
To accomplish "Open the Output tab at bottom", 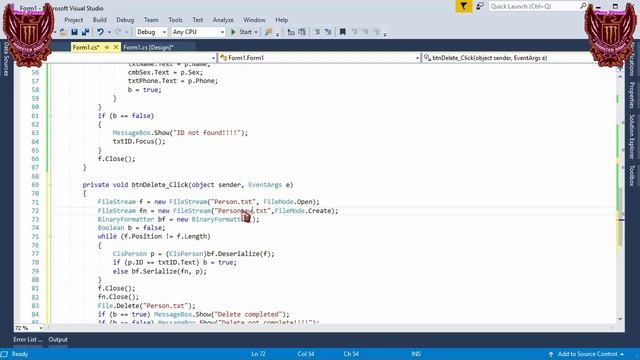I will tap(58, 340).
